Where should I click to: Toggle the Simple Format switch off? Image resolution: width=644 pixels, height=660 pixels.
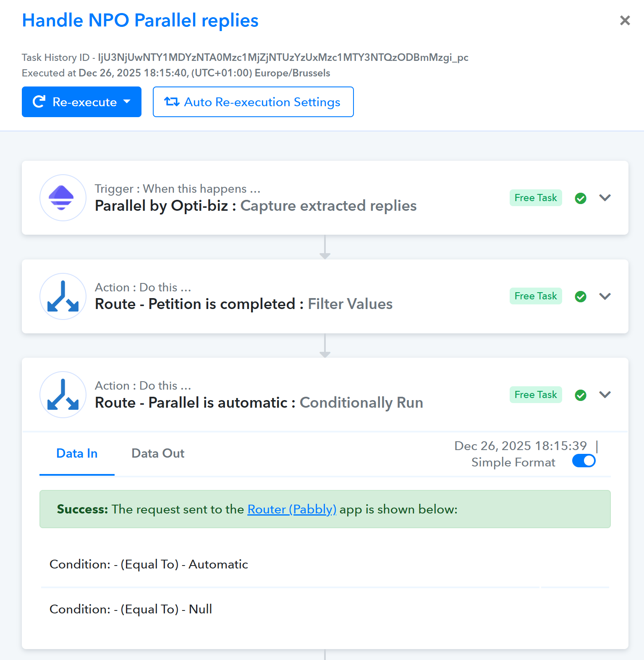(x=584, y=461)
